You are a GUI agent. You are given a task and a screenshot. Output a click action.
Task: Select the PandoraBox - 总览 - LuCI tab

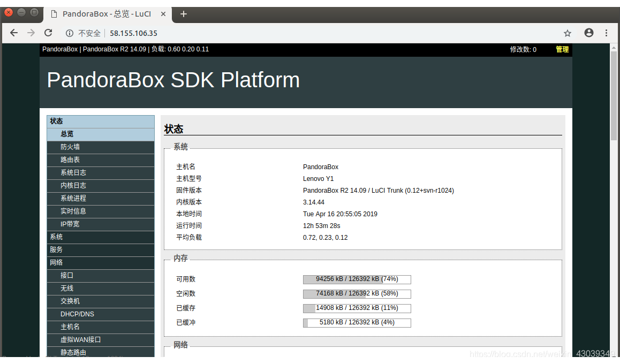point(107,14)
